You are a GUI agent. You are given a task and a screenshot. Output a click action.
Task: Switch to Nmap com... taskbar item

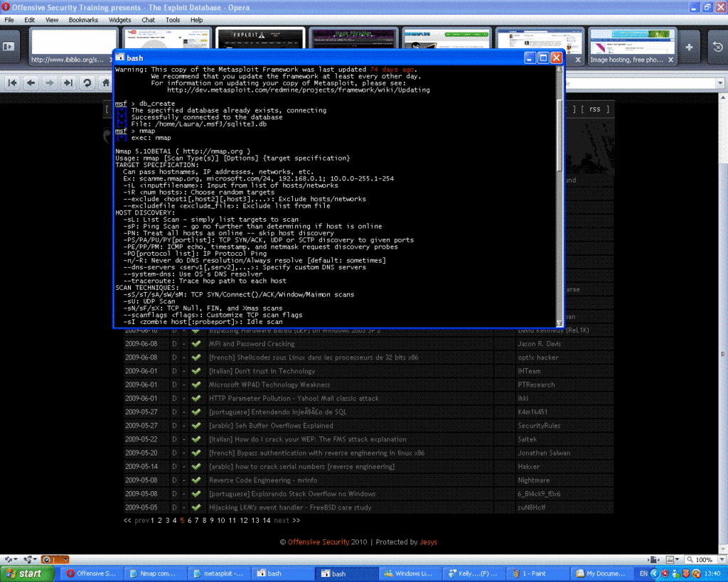(154, 573)
